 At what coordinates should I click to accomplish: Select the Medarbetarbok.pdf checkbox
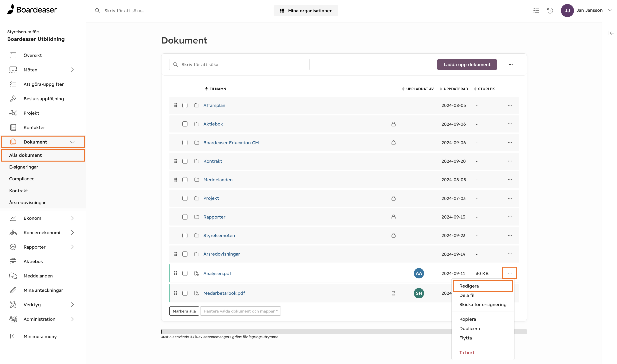[x=185, y=293]
